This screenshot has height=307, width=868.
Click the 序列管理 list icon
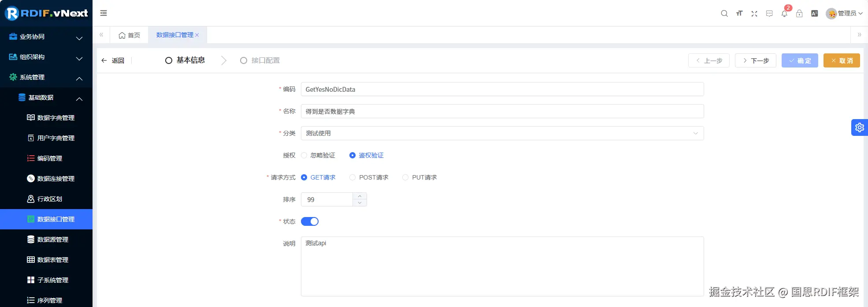click(x=31, y=300)
